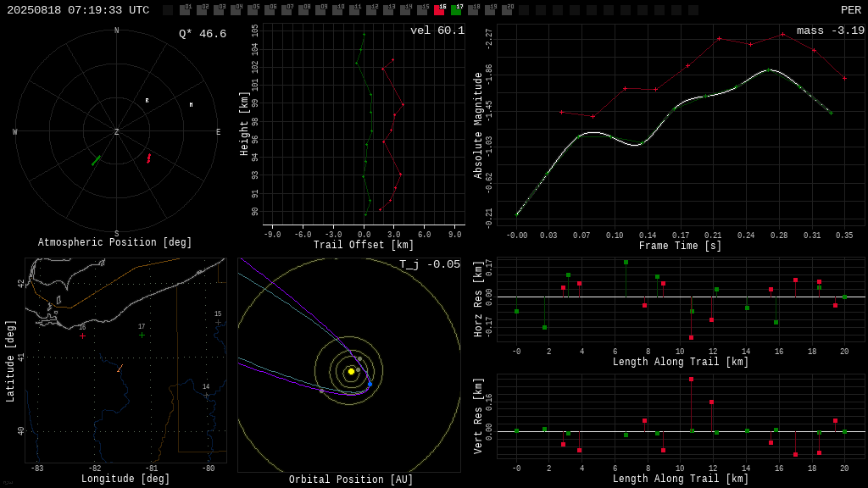
Task: Click the blue Earth dot in orbit plot
Action: [x=370, y=384]
